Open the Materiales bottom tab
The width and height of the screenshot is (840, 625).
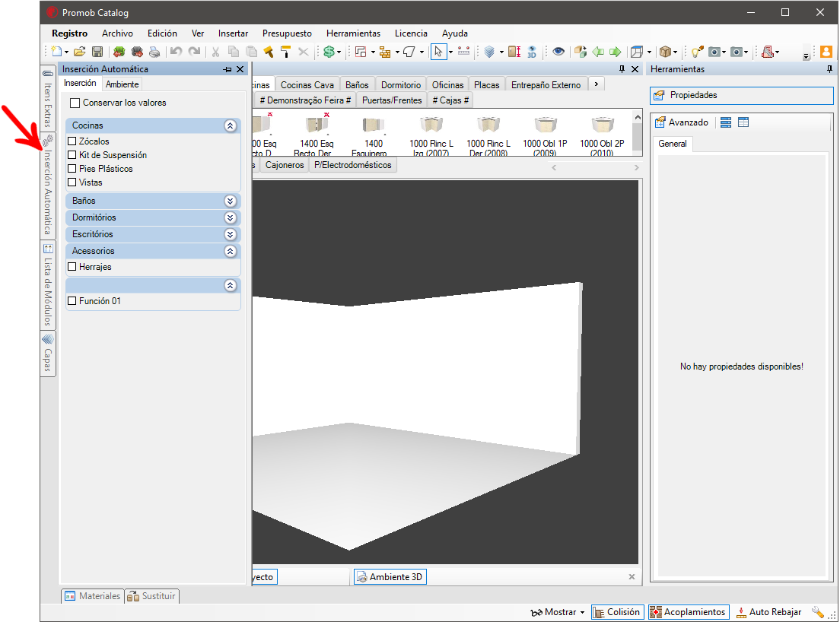(93, 596)
